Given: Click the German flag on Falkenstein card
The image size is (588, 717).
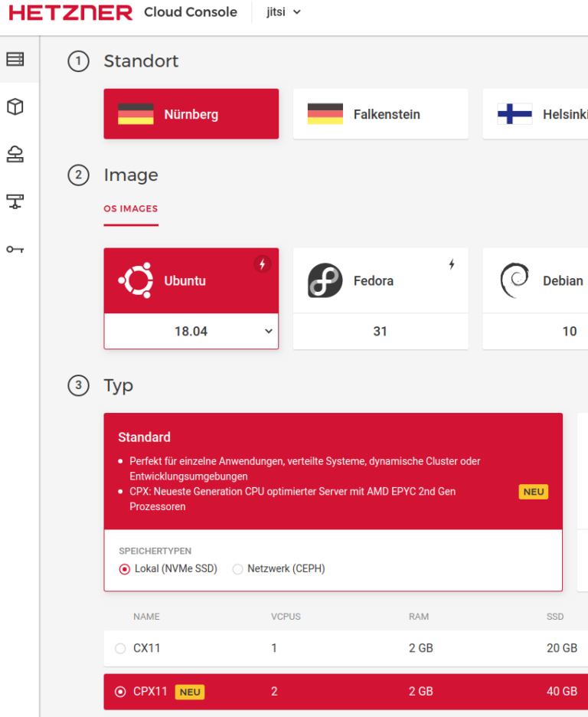Looking at the screenshot, I should pyautogui.click(x=325, y=114).
